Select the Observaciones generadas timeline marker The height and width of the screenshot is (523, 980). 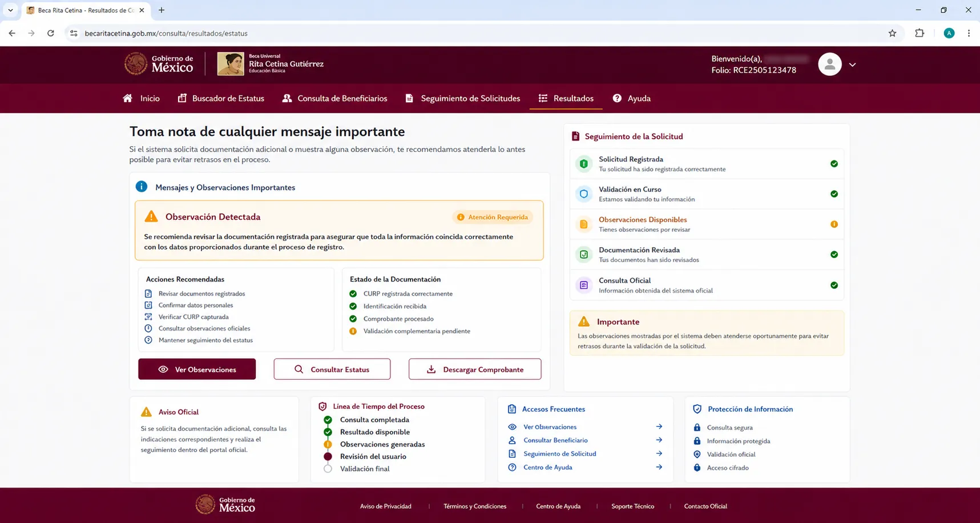coord(328,444)
